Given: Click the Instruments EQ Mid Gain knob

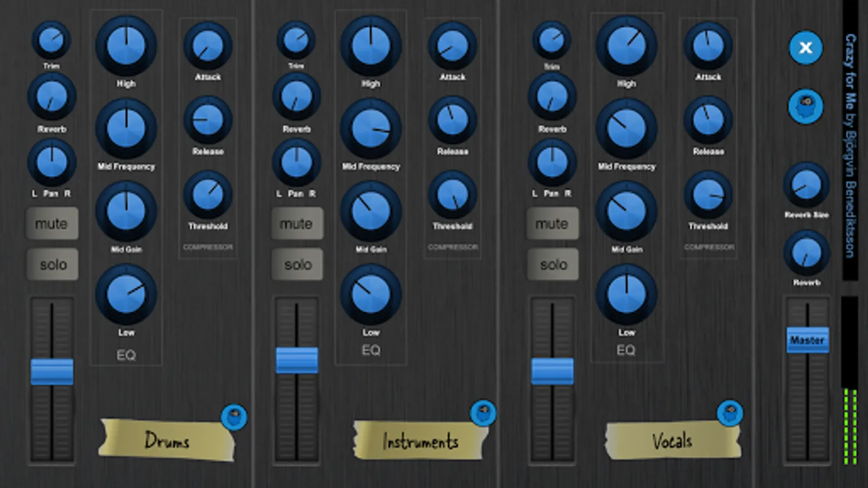Looking at the screenshot, I should (371, 211).
